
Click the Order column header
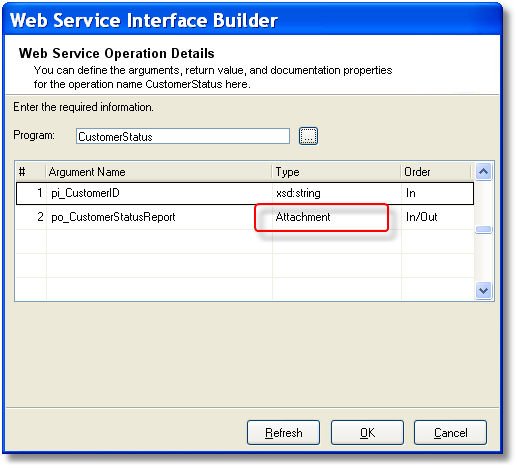(436, 172)
